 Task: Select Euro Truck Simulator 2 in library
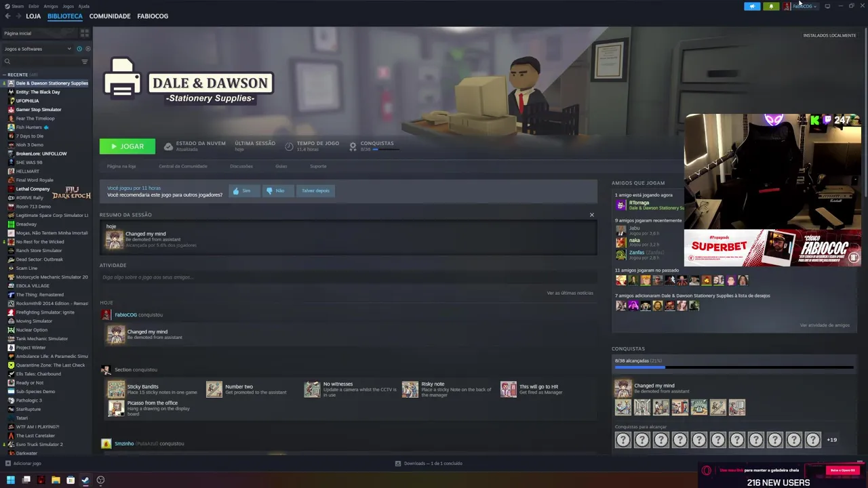(39, 445)
